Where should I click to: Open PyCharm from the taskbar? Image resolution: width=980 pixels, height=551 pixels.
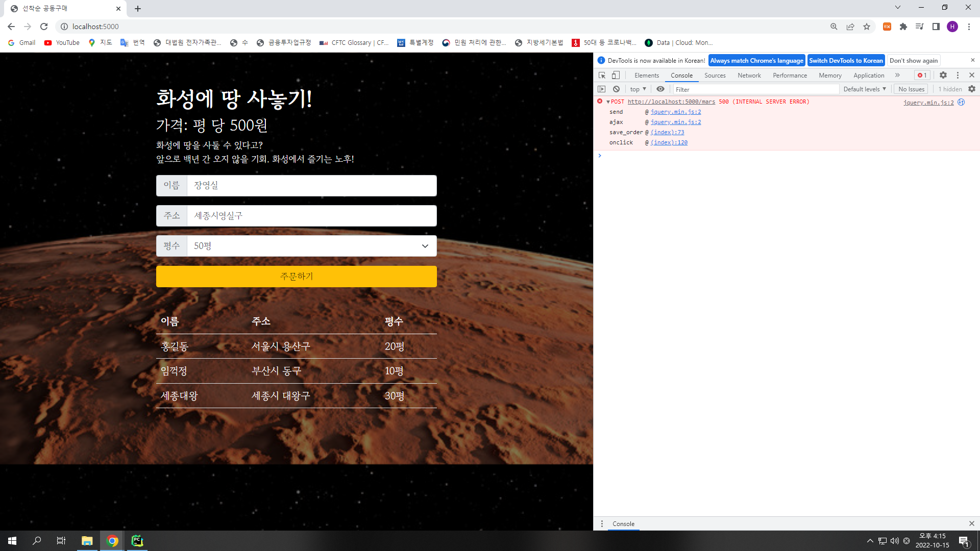coord(137,541)
